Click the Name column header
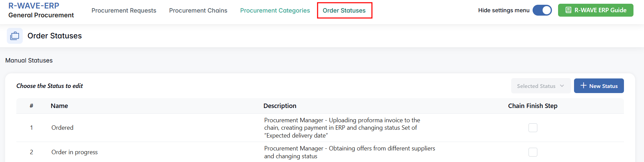Screen dimensions: 644x162 click(x=59, y=106)
